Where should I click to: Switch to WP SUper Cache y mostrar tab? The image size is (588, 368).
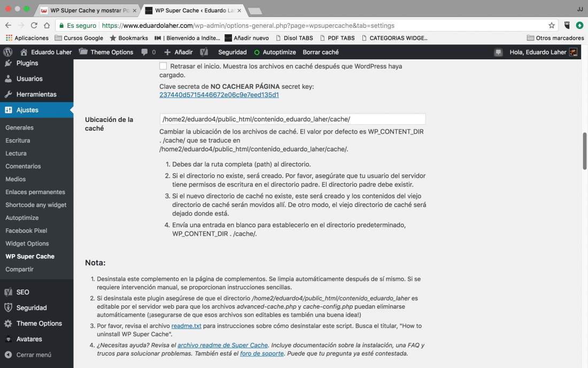(x=89, y=11)
